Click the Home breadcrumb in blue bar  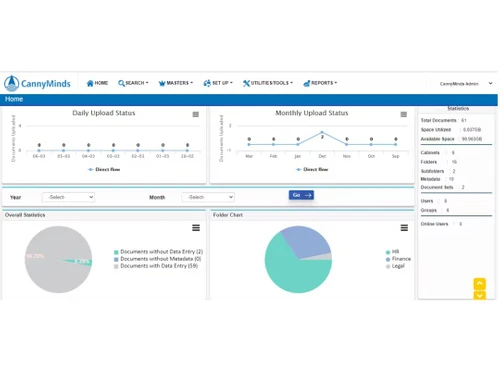point(14,99)
